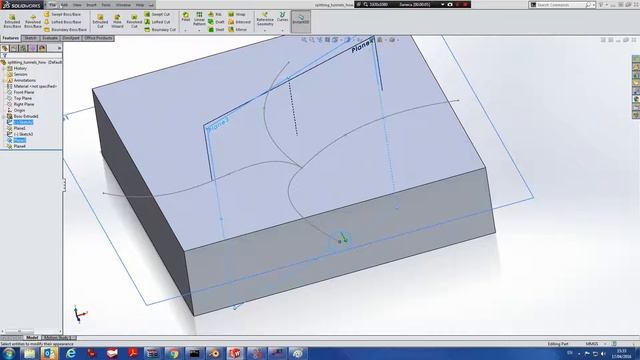The image size is (640, 360).
Task: Open the Insert menu
Action: tap(91, 5)
